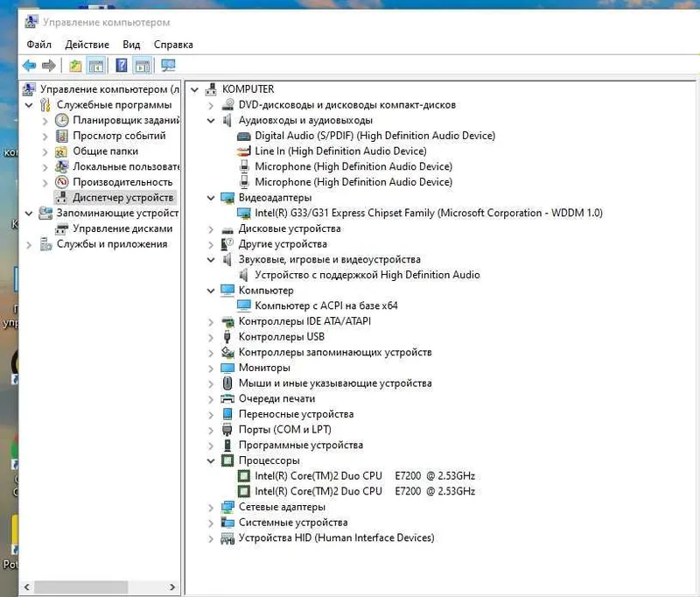Screen dimensions: 700x597
Task: Toggle the show/hide console tree toolbar icon
Action: point(96,66)
